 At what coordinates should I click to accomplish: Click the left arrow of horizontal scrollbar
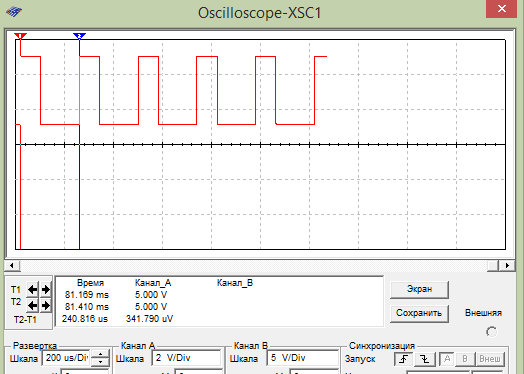coord(12,265)
